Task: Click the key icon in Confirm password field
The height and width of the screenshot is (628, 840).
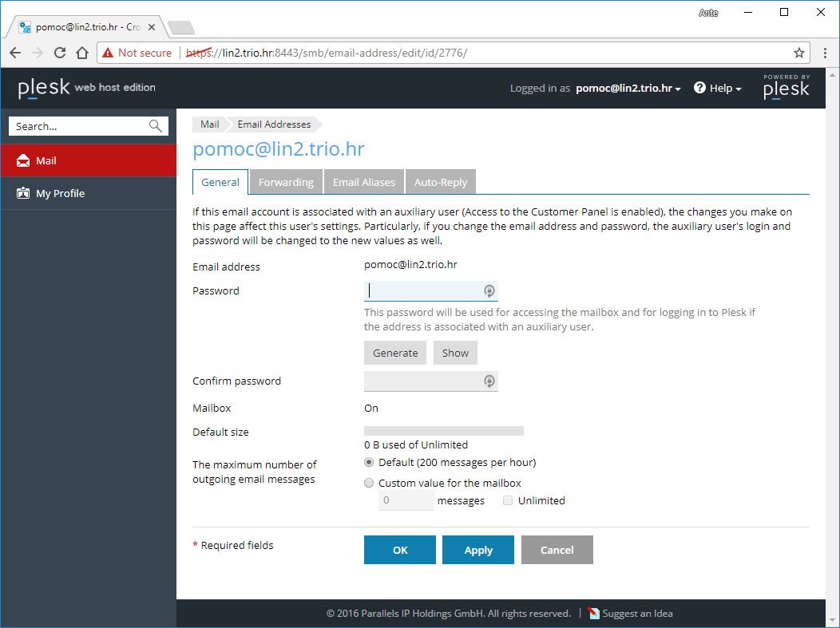Action: pos(489,381)
